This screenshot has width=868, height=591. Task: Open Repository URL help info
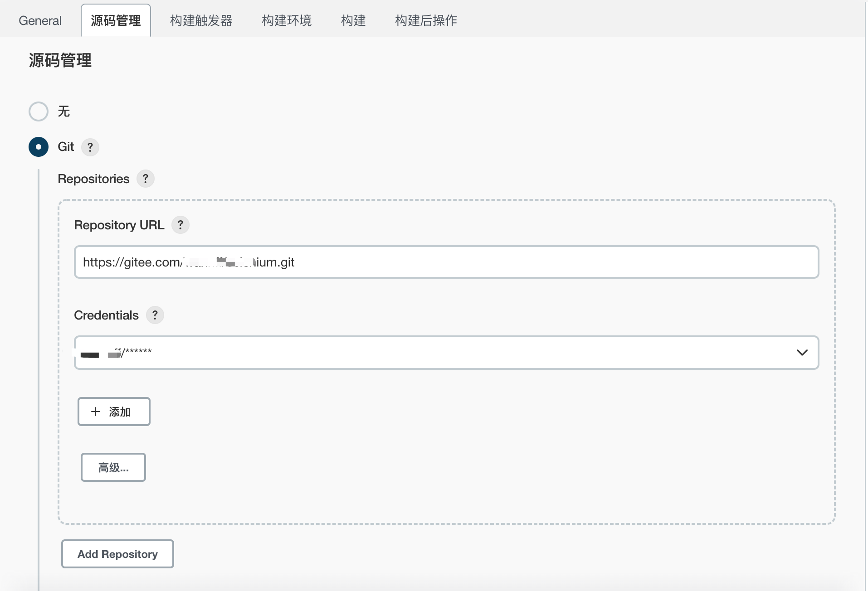pyautogui.click(x=180, y=225)
